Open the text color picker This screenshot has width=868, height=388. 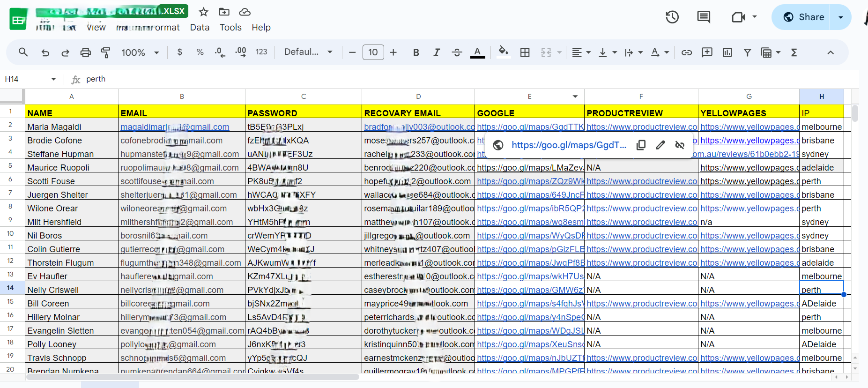coord(477,52)
